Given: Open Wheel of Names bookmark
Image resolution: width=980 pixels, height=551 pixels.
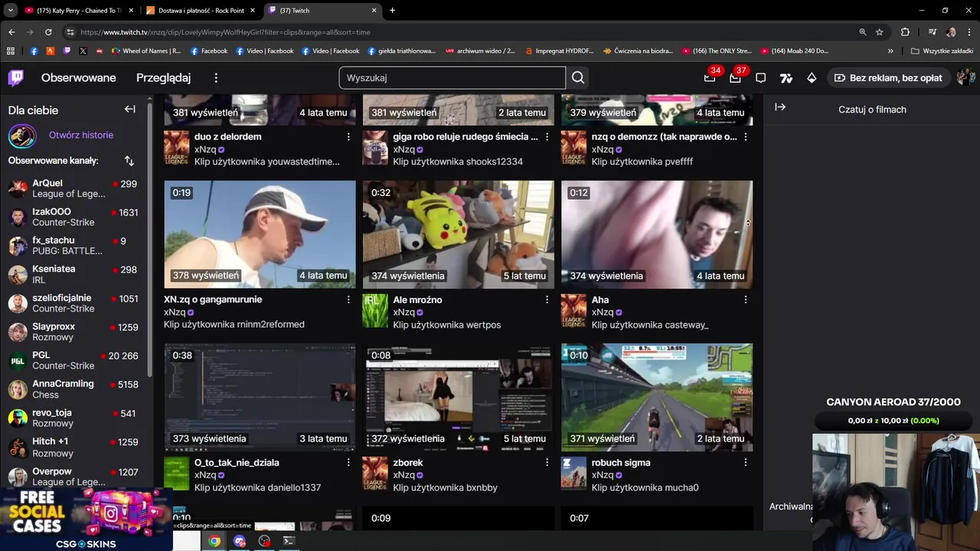Looking at the screenshot, I should click(x=146, y=51).
